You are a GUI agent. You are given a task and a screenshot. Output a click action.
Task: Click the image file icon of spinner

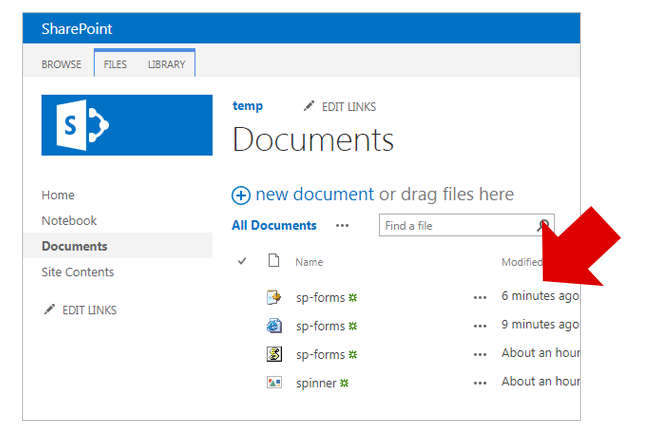coord(274,383)
